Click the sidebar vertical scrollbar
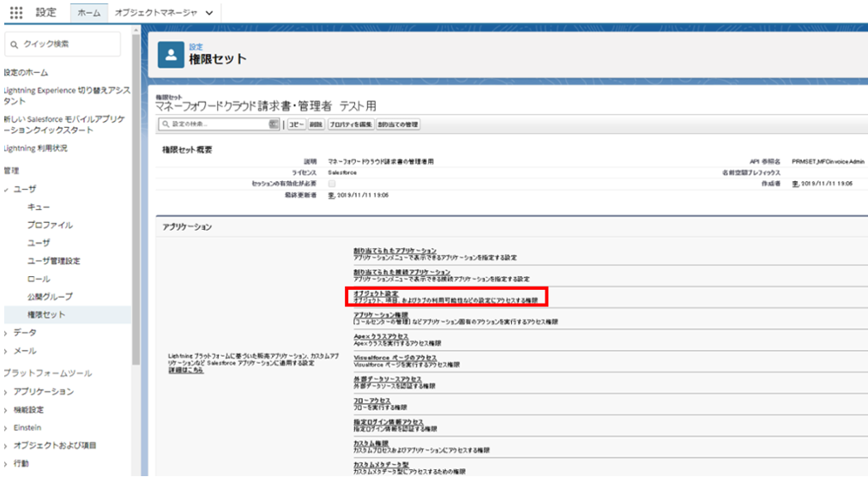 [x=136, y=199]
